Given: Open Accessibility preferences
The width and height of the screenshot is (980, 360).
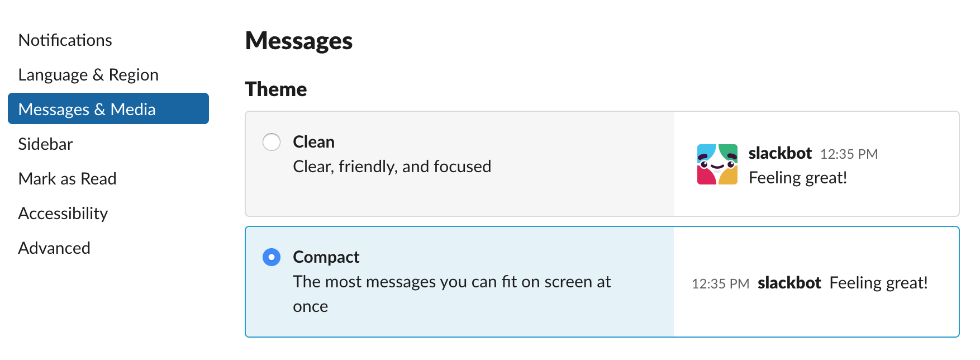Looking at the screenshot, I should click(x=63, y=213).
